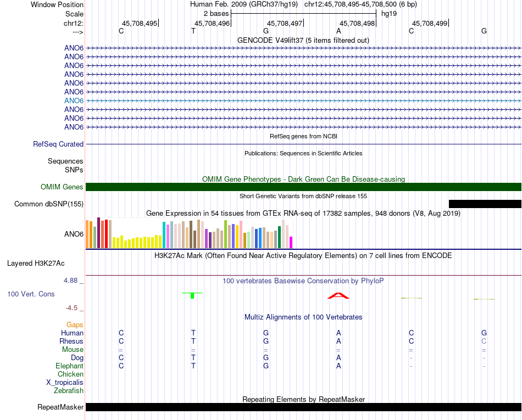Open 'GENCODE V49lift37 (5 items filtered out)' title
522x420 pixels.
[x=303, y=40]
